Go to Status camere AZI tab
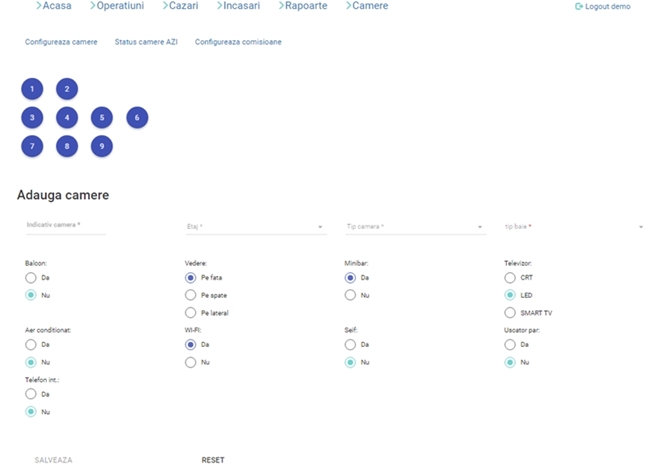Image resolution: width=656 pixels, height=468 pixels. tap(146, 43)
